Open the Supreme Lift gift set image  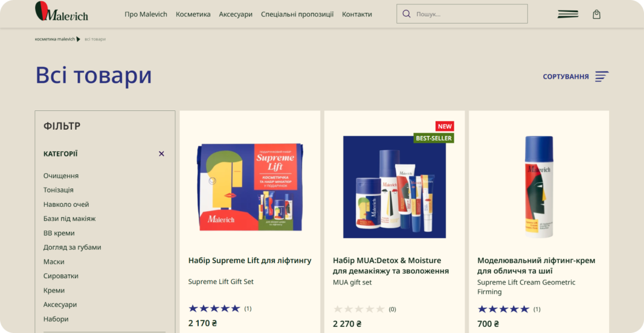(250, 187)
